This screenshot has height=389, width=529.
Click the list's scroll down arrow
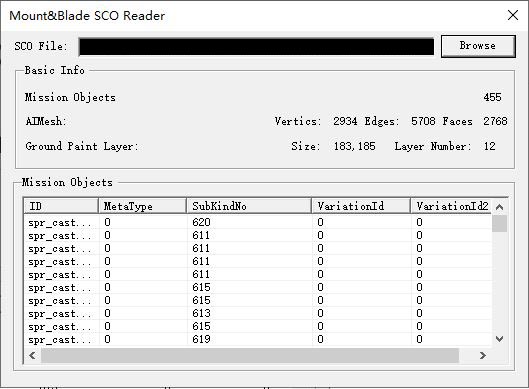[x=500, y=338]
